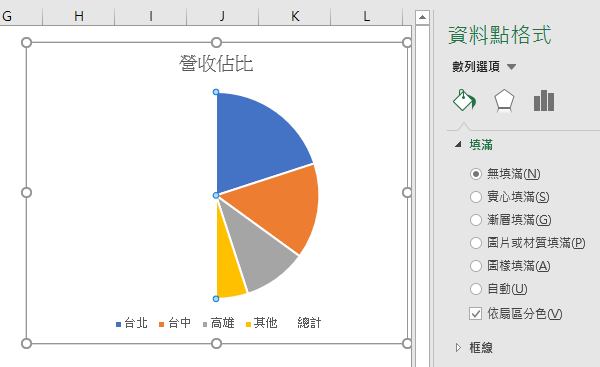Click the chart title 營收佔比
The width and height of the screenshot is (600, 367).
click(216, 64)
